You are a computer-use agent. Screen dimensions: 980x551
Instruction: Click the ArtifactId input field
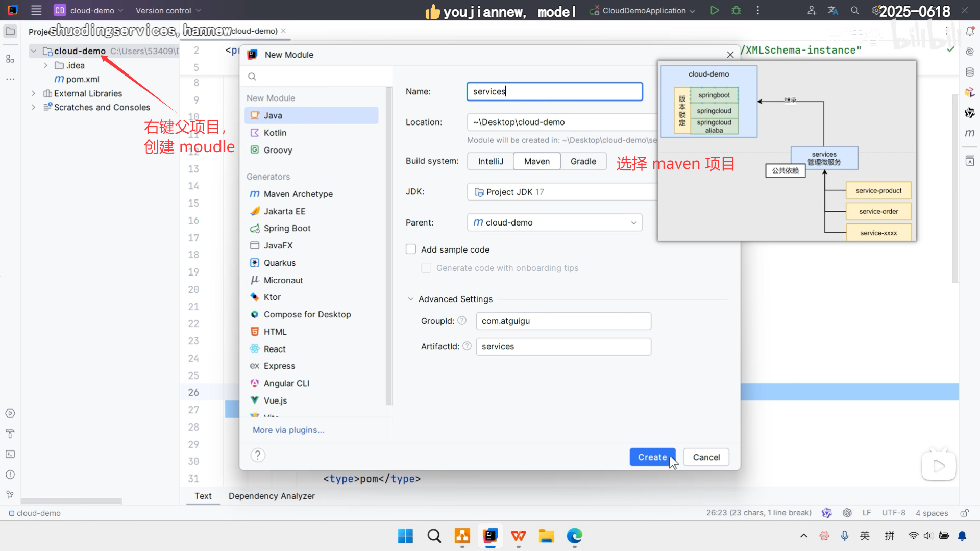[563, 346]
